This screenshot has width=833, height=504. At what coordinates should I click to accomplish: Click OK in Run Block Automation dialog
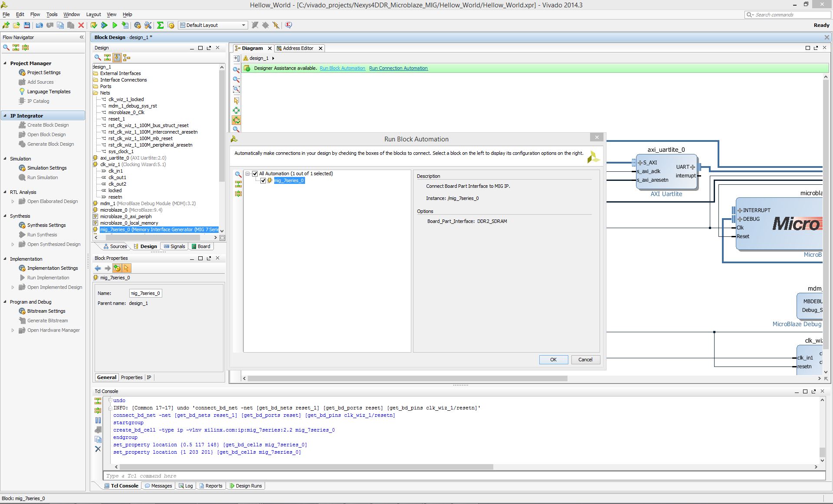click(x=554, y=360)
